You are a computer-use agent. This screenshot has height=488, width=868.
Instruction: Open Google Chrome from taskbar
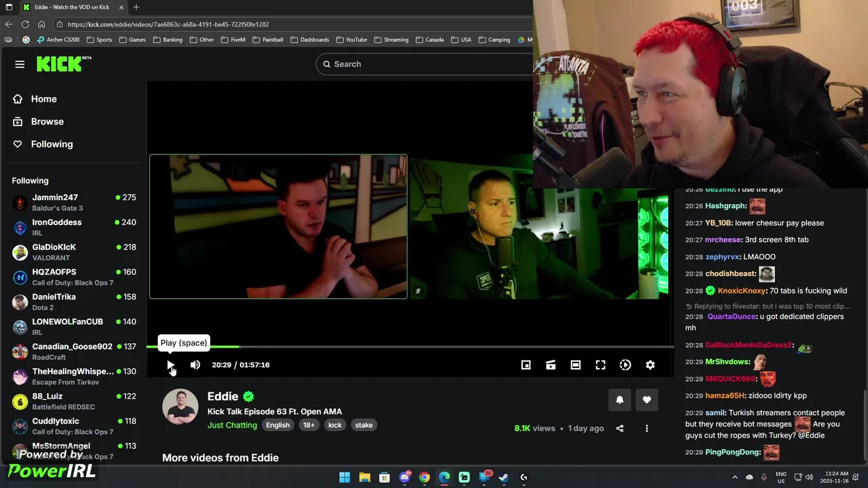click(x=425, y=477)
